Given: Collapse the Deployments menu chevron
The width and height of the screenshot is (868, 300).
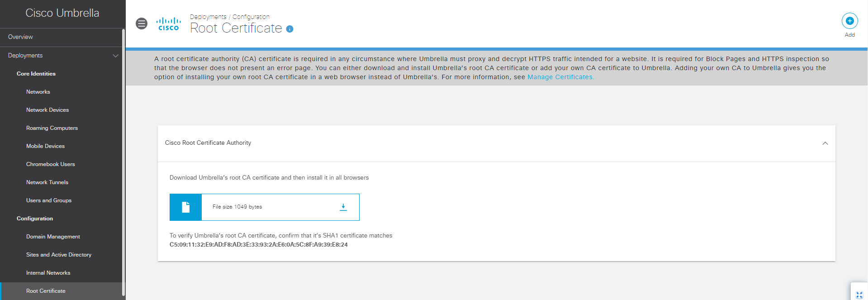Looking at the screenshot, I should (115, 56).
